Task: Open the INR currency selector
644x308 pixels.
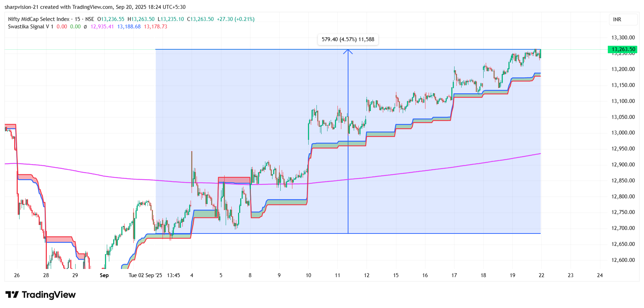Action: pos(617,20)
